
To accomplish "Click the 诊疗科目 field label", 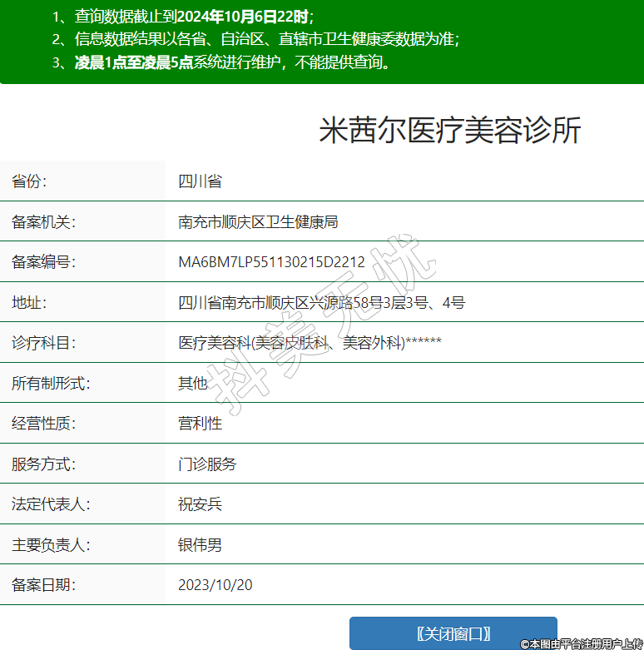I will click(x=43, y=343).
